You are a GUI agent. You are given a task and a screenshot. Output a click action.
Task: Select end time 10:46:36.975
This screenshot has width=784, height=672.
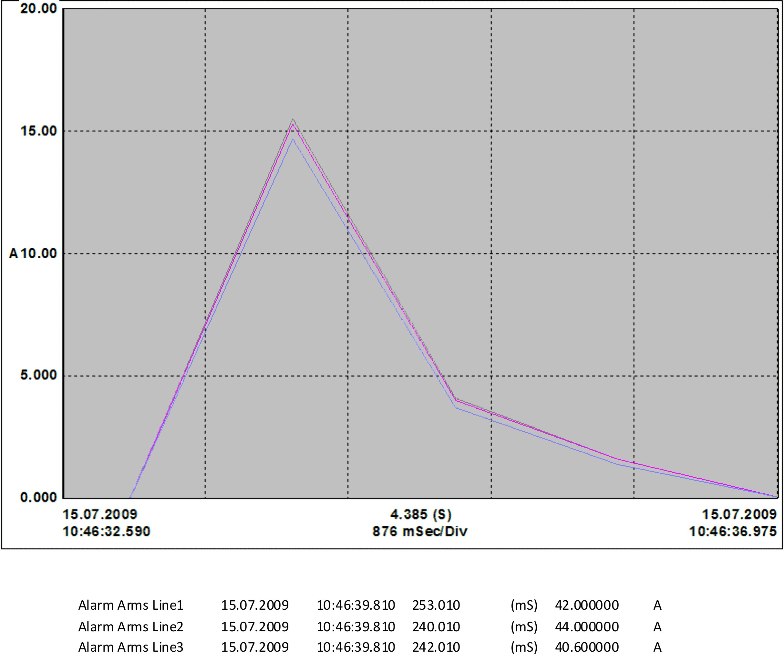coord(733,532)
